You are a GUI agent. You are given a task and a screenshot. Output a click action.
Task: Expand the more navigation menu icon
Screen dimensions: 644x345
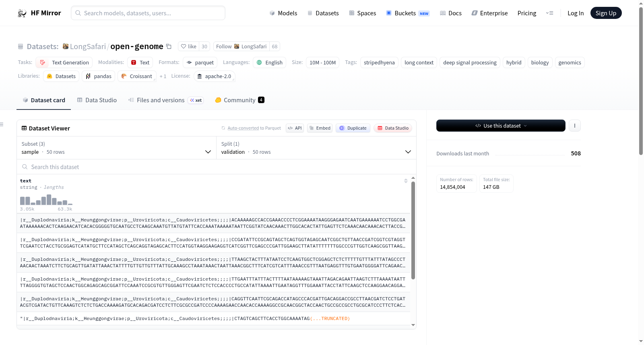[x=549, y=13]
